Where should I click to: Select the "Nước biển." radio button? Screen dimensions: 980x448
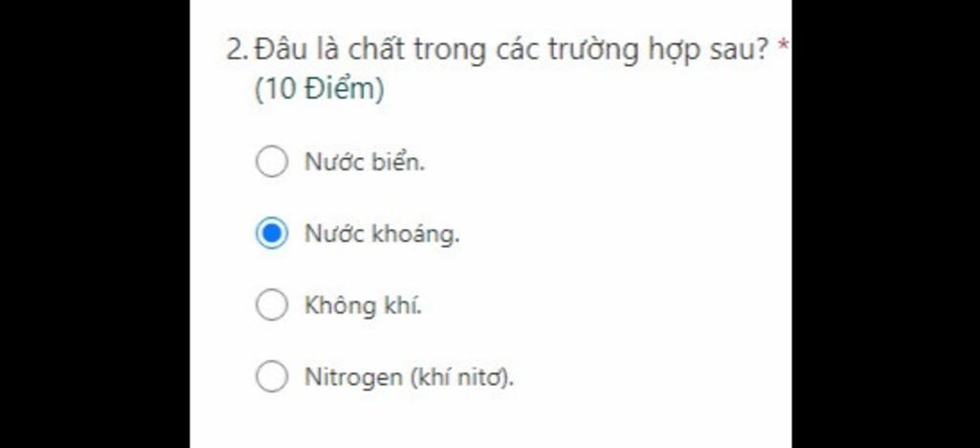tap(272, 161)
